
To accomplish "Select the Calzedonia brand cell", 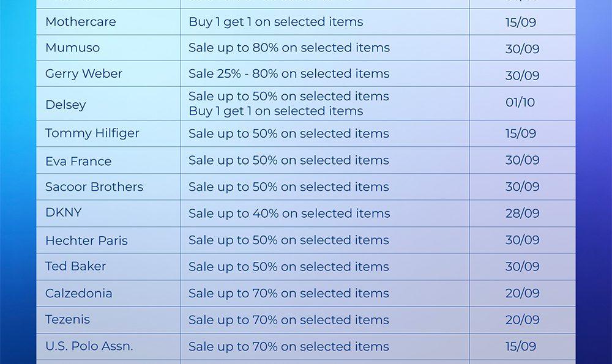I will (78, 294).
